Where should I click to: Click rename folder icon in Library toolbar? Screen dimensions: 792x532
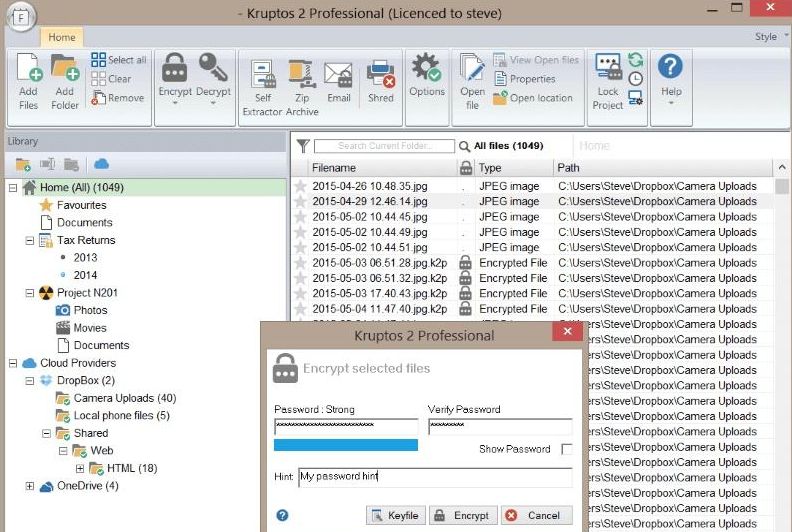coord(47,164)
